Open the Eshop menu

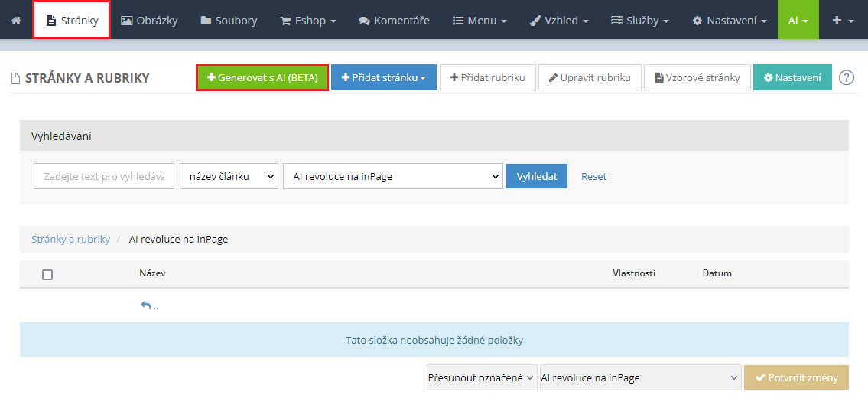308,21
